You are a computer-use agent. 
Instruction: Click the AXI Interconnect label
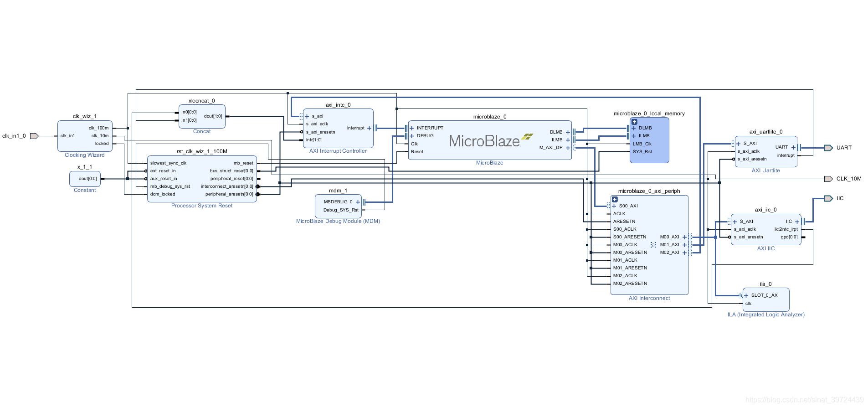649,298
